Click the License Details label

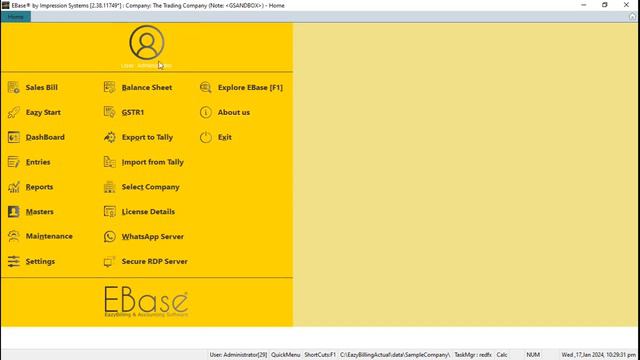point(148,211)
